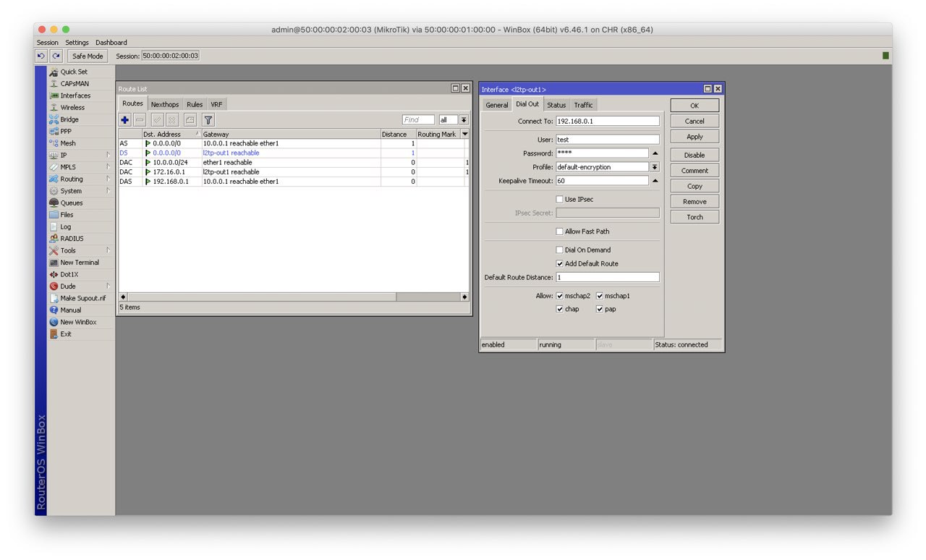Screen dimensions: 926x560
Task: Open the 'all' filter dropdown in Route List
Action: pos(464,120)
